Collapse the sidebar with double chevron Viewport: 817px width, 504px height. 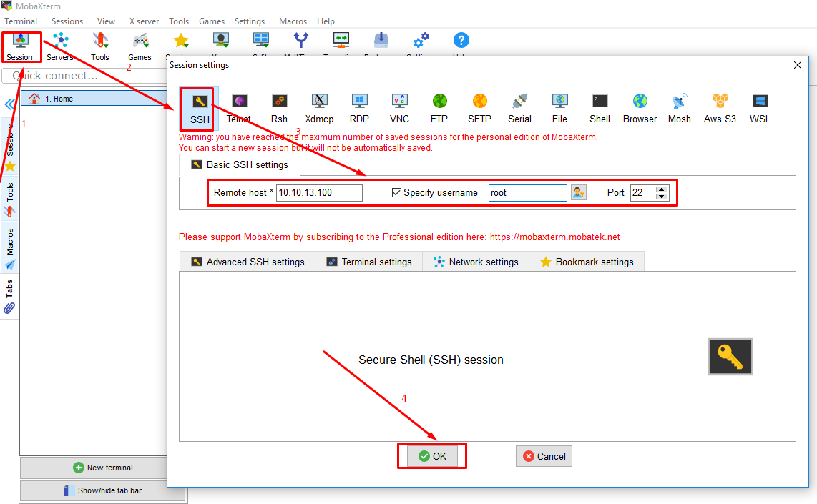[x=9, y=104]
